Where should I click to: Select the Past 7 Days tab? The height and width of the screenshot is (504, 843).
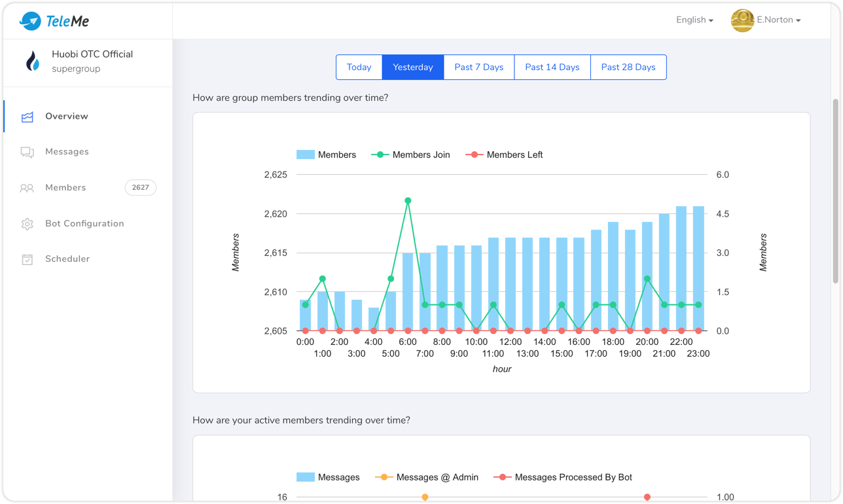click(x=479, y=67)
